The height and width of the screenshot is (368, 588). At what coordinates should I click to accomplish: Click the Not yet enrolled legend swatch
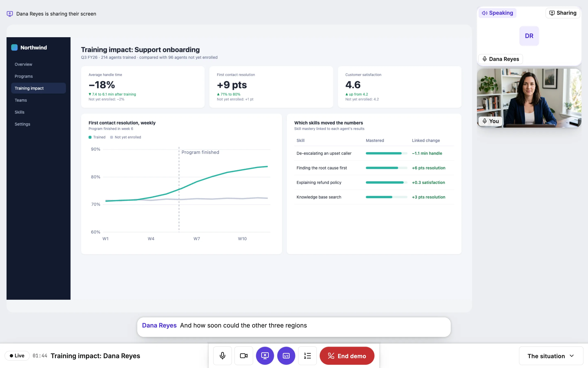click(111, 137)
